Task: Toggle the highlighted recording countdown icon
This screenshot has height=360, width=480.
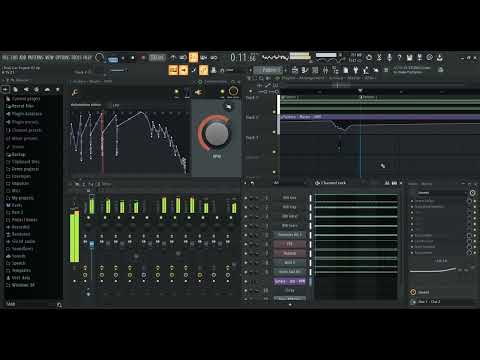Action: [x=193, y=57]
